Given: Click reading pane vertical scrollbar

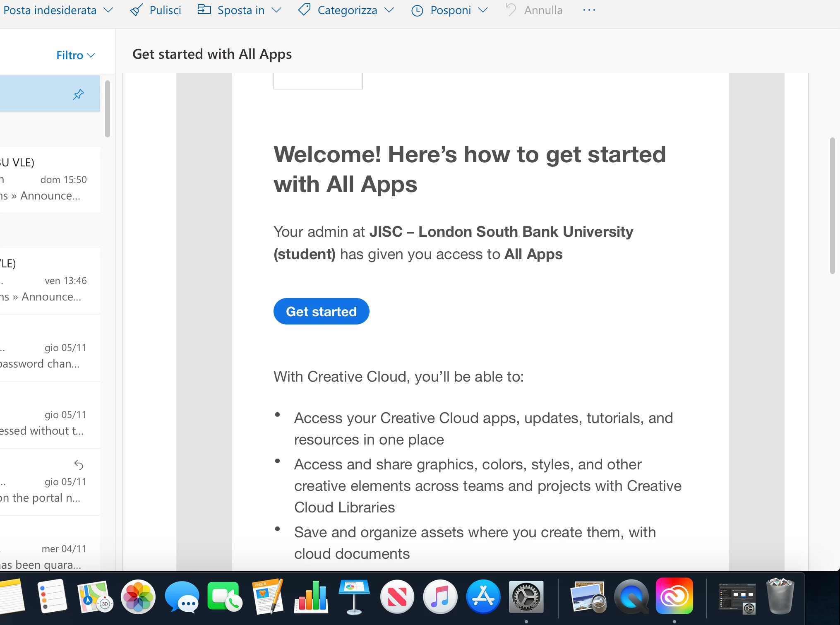Looking at the screenshot, I should pos(832,206).
